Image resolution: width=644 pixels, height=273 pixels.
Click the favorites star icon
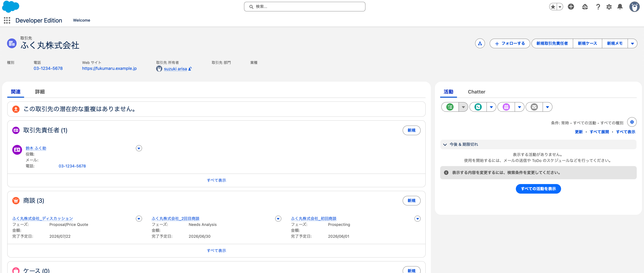click(x=553, y=7)
